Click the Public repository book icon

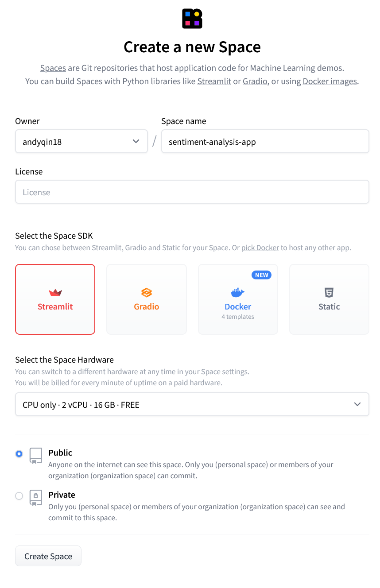[36, 456]
